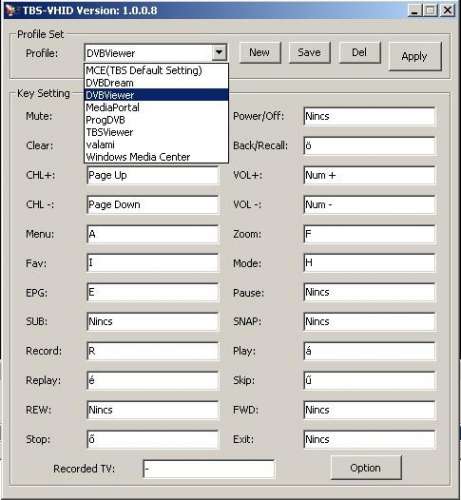Image resolution: width=461 pixels, height=500 pixels.
Task: Select the EPG key field
Action: [x=153, y=292]
